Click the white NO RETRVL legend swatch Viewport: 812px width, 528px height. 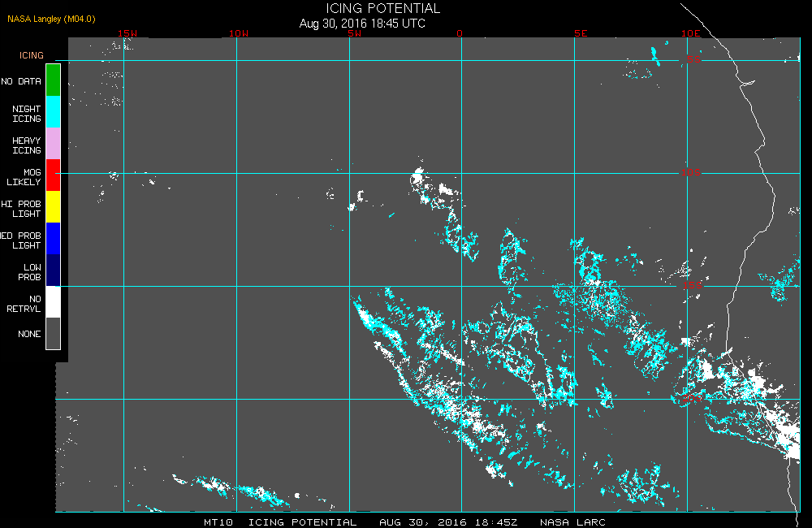tap(54, 301)
